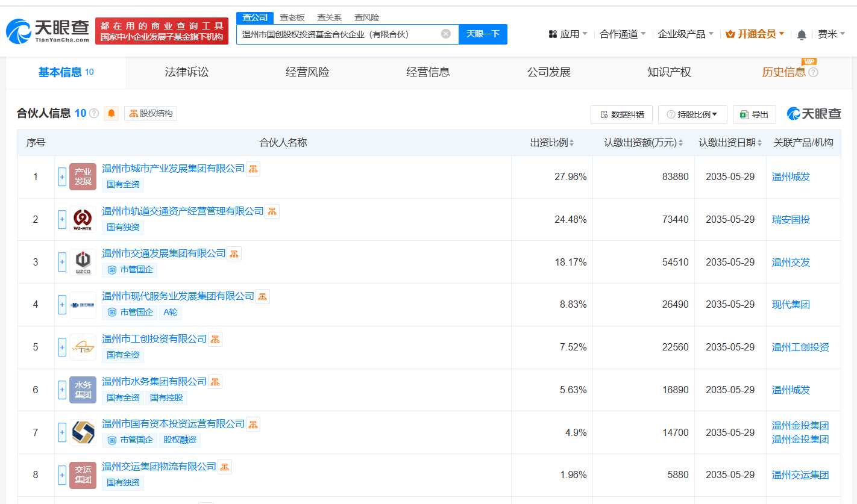Open related link 温州工创投资
The height and width of the screenshot is (504, 857).
pos(800,347)
